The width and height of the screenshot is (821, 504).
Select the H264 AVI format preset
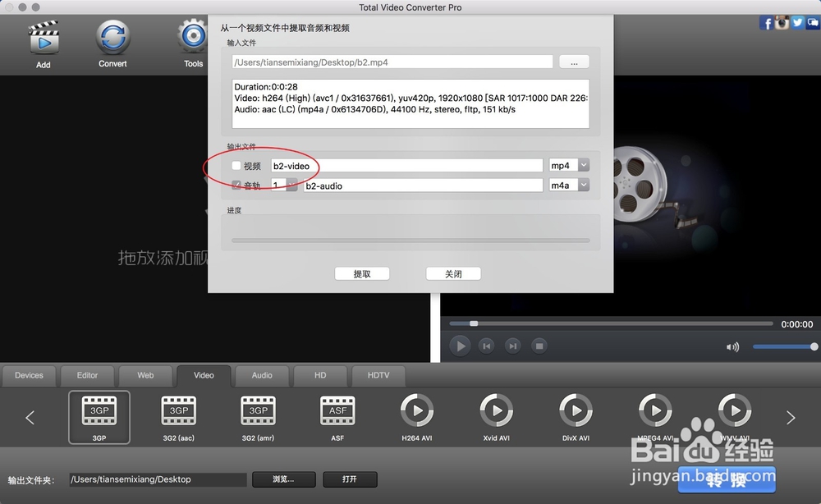coord(417,417)
